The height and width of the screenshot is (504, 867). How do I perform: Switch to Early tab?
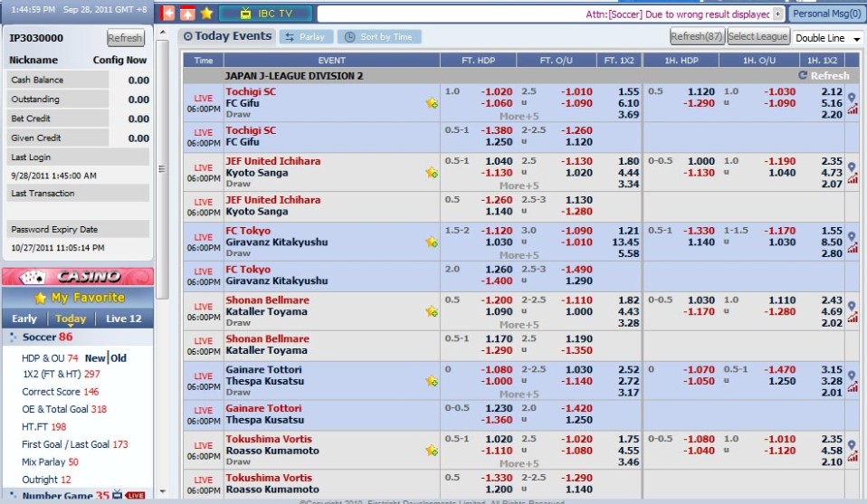point(24,319)
